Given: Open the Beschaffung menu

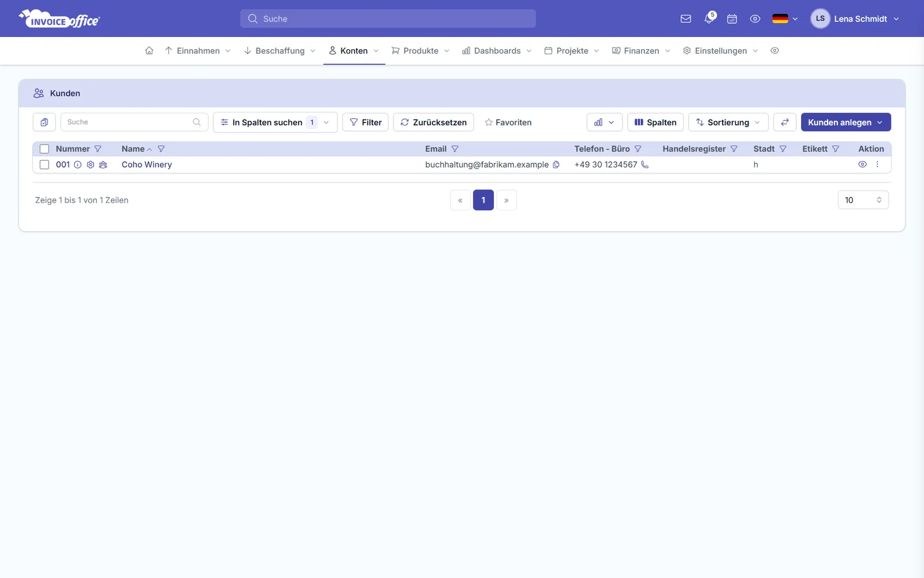Looking at the screenshot, I should coord(280,51).
